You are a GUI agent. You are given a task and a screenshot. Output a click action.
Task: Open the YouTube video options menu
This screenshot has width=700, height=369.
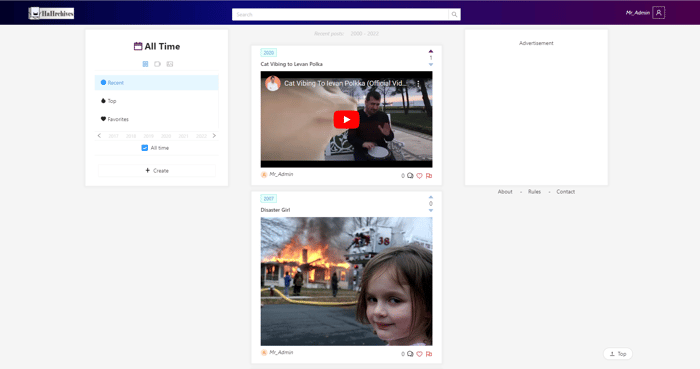[x=418, y=83]
